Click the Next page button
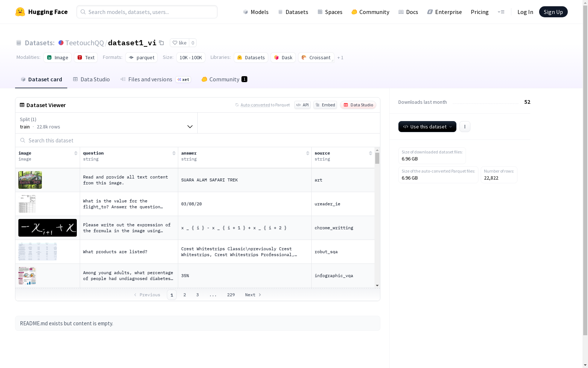Viewport: 588px width, 368px height. coord(253,295)
